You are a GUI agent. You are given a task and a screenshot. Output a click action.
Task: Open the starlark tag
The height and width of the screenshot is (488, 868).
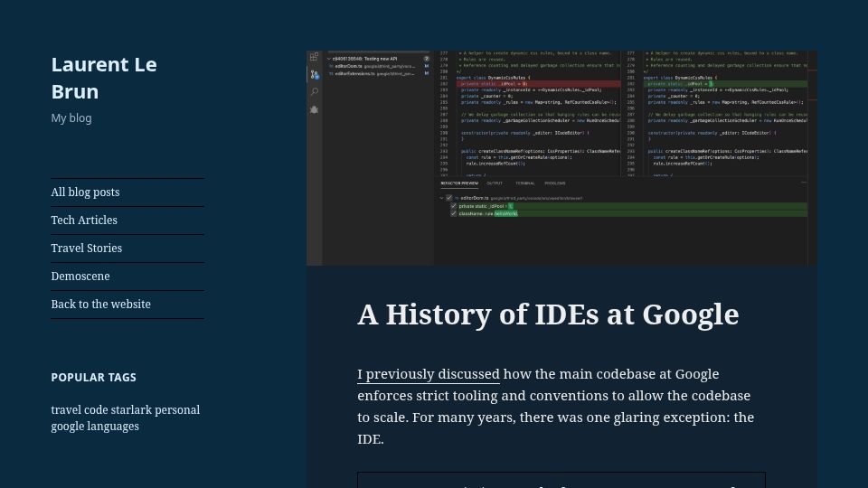tap(131, 410)
